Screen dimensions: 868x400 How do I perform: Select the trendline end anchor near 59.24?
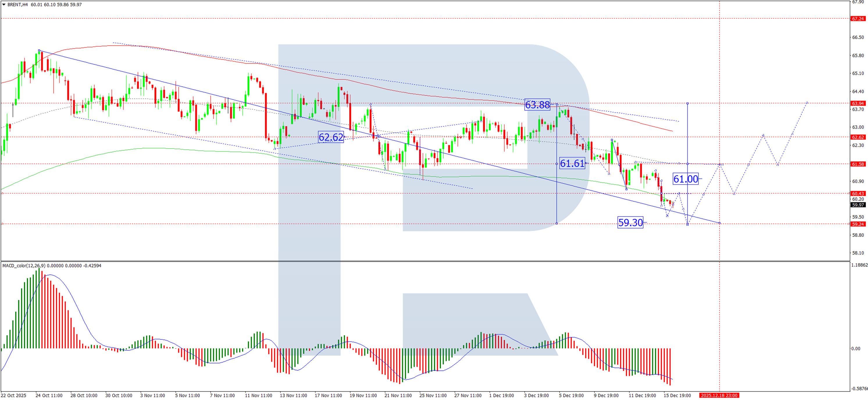pos(719,223)
